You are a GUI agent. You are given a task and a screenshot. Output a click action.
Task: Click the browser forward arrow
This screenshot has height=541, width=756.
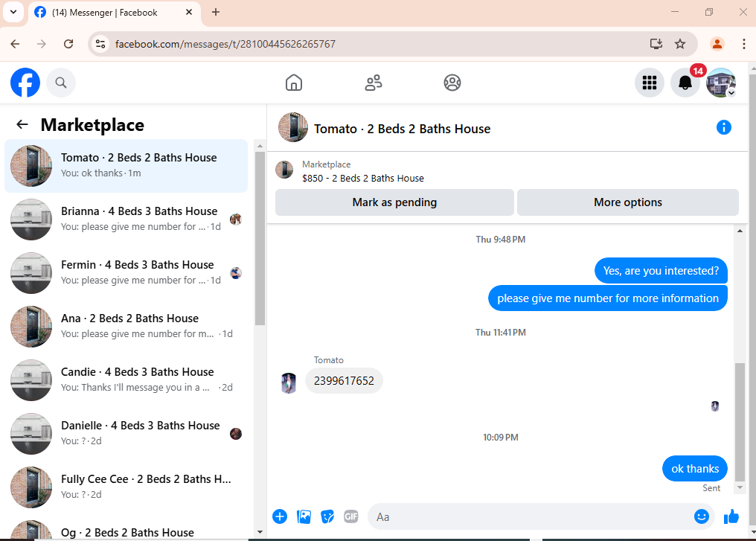click(x=42, y=44)
